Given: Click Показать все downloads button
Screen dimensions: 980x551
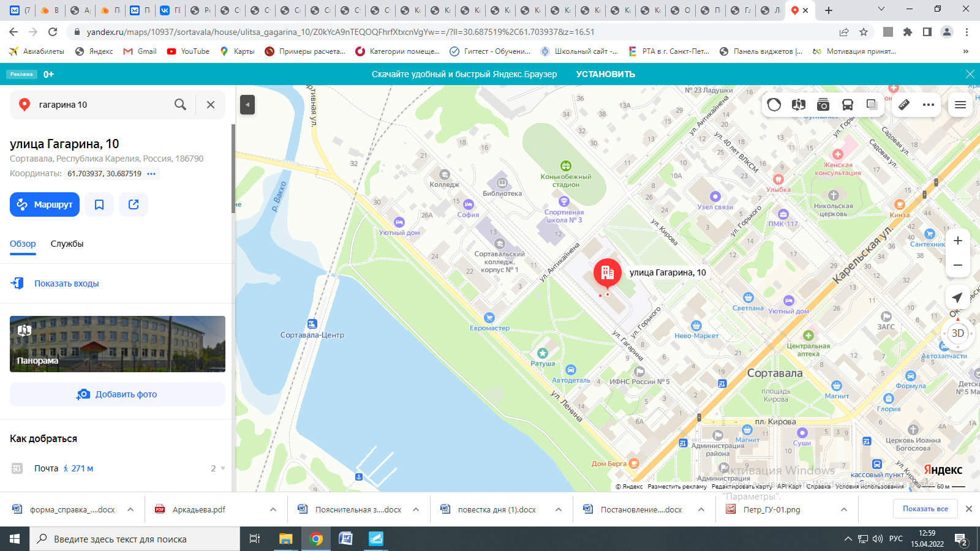Looking at the screenshot, I should pos(925,509).
